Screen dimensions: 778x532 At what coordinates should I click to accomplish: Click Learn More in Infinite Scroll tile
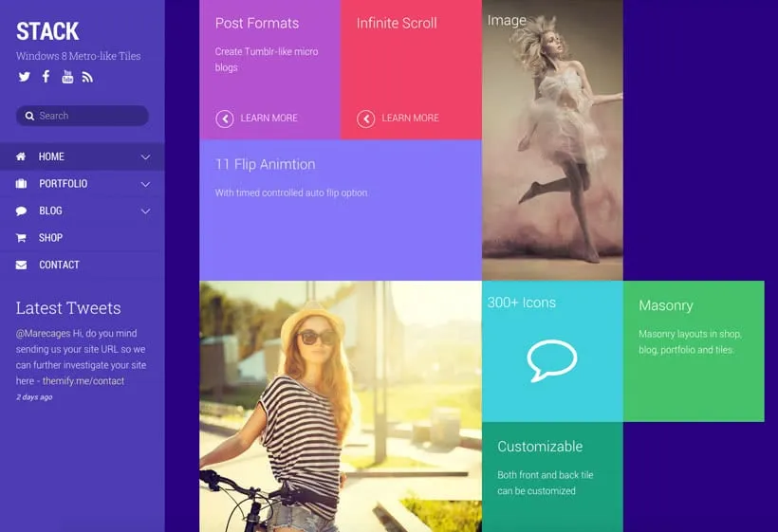tap(410, 118)
